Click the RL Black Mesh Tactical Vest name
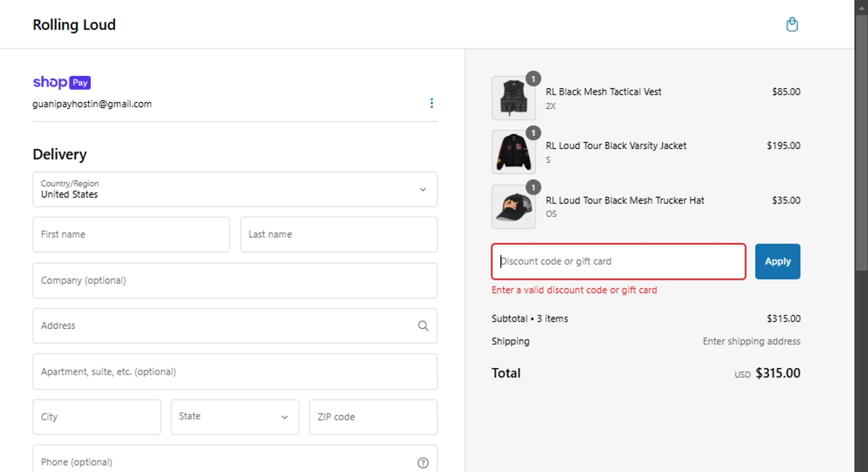Image resolution: width=868 pixels, height=472 pixels. pos(604,92)
